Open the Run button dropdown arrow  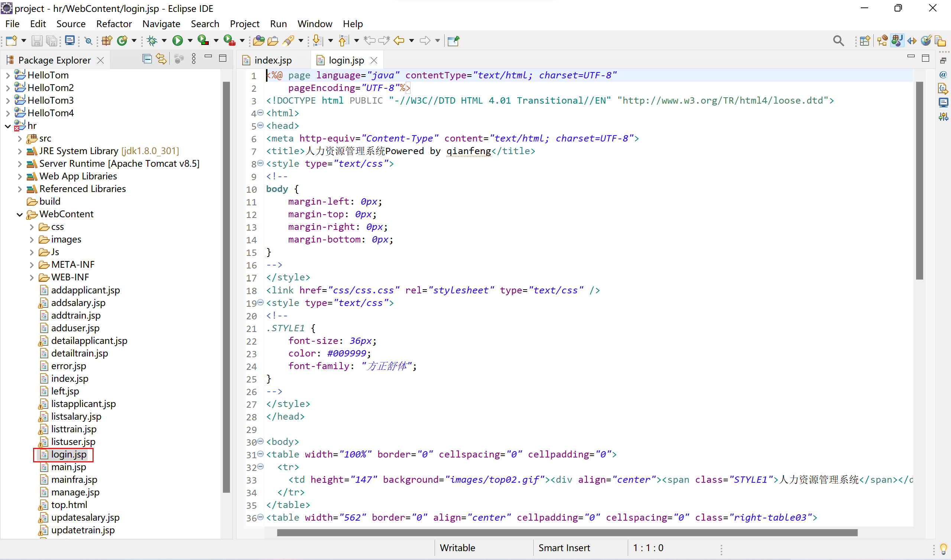click(190, 40)
